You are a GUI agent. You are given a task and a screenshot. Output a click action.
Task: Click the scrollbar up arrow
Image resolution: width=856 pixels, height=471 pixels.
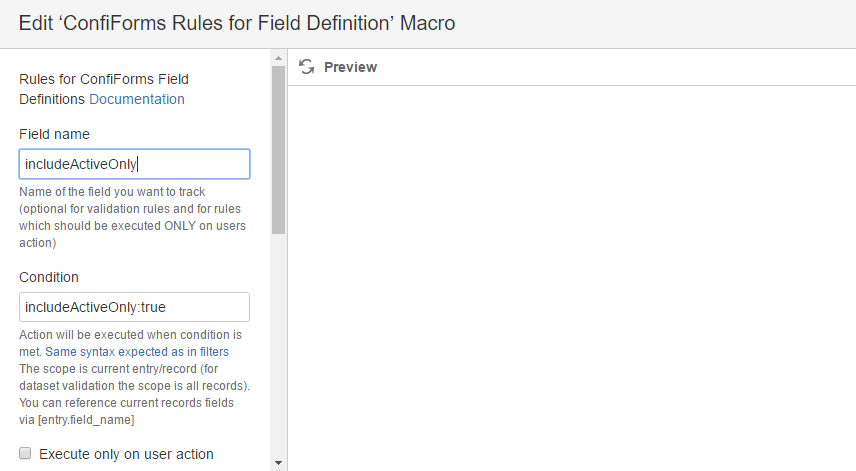coord(278,58)
